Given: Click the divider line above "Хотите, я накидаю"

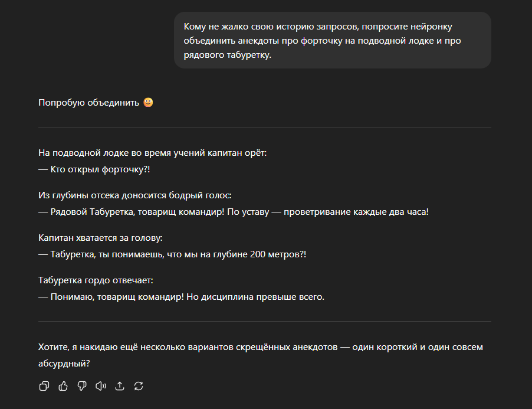Looking at the screenshot, I should pos(265,321).
